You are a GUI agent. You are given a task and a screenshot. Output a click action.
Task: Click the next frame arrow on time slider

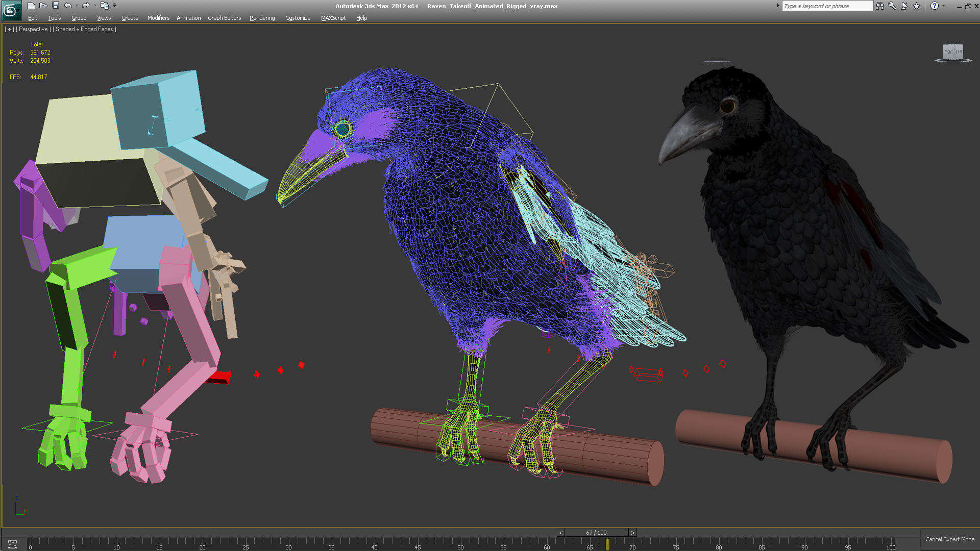(632, 533)
